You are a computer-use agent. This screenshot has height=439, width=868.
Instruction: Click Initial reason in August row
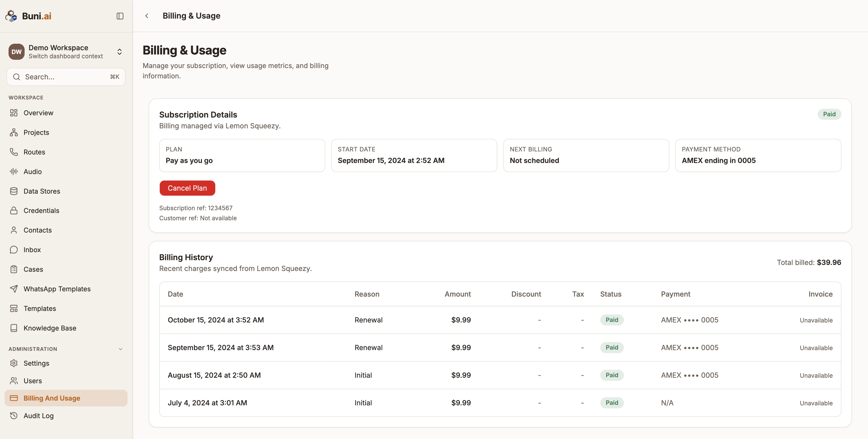click(363, 375)
